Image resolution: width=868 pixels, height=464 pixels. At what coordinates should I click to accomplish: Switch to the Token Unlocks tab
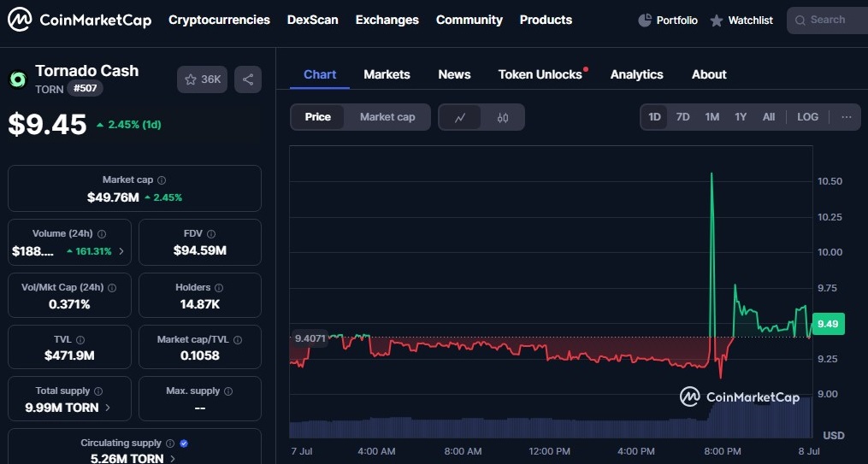point(540,74)
